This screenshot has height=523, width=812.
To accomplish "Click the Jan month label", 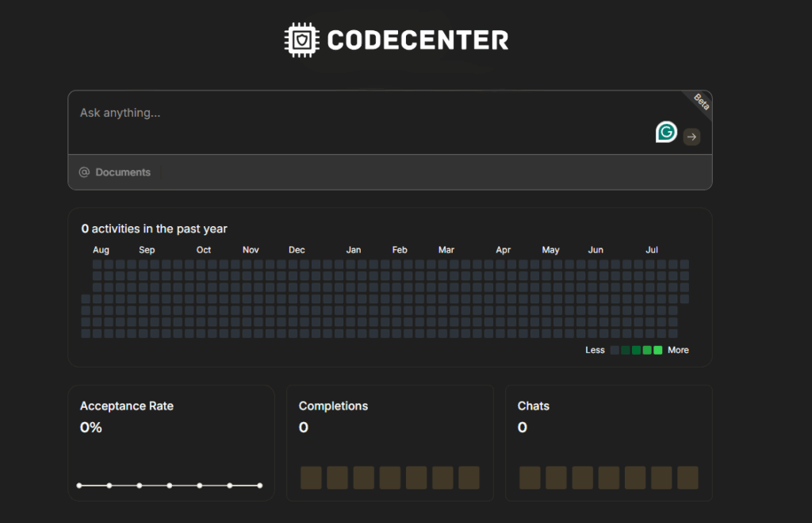I will (x=354, y=250).
